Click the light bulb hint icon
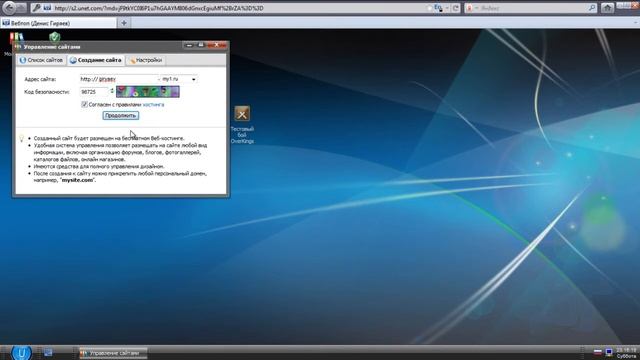Image resolution: width=640 pixels, height=360 pixels. pyautogui.click(x=22, y=138)
